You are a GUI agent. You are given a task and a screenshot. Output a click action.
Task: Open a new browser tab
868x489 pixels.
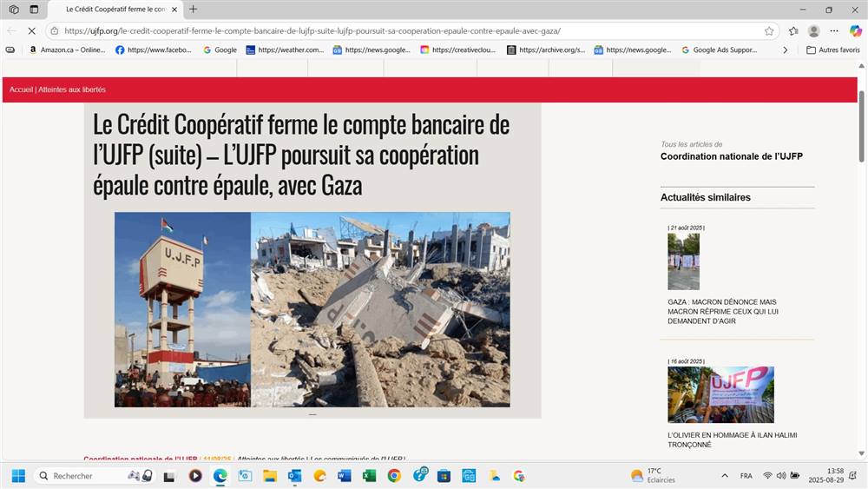(x=194, y=10)
